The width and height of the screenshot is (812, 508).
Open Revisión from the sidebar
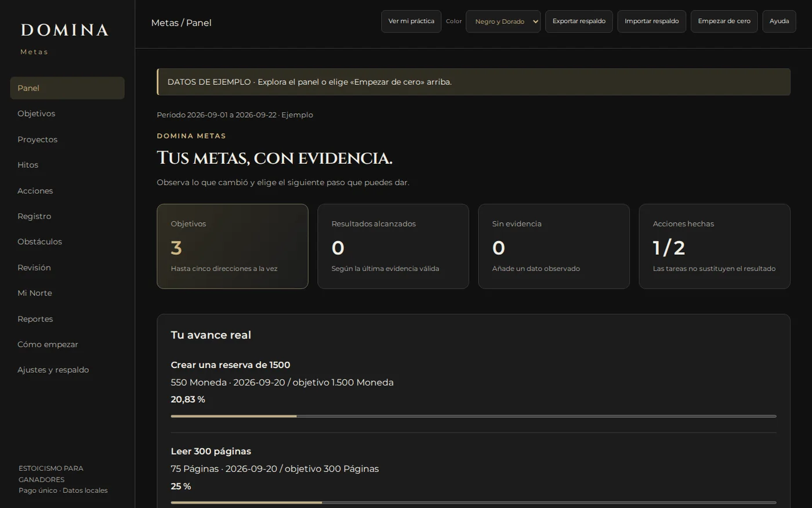pyautogui.click(x=67, y=268)
